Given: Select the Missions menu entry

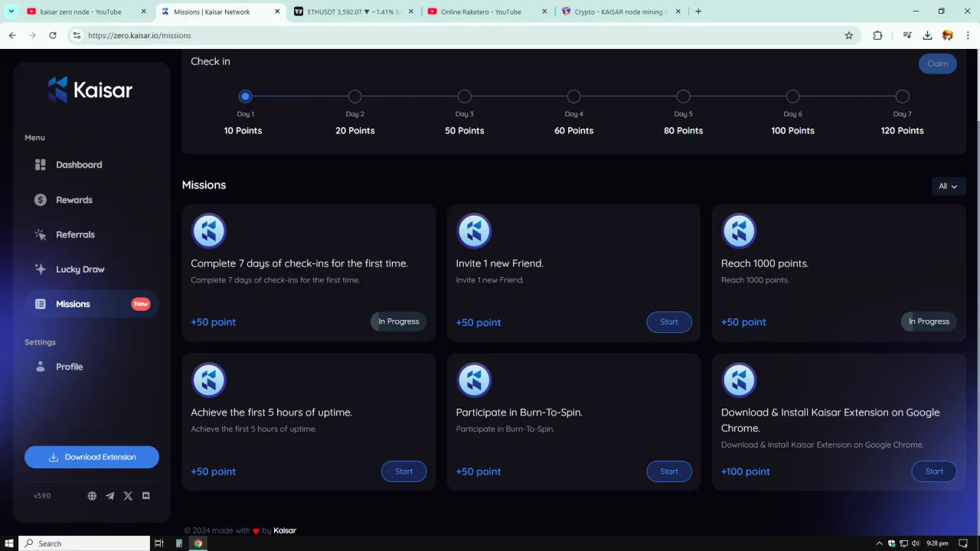Looking at the screenshot, I should coord(91,304).
